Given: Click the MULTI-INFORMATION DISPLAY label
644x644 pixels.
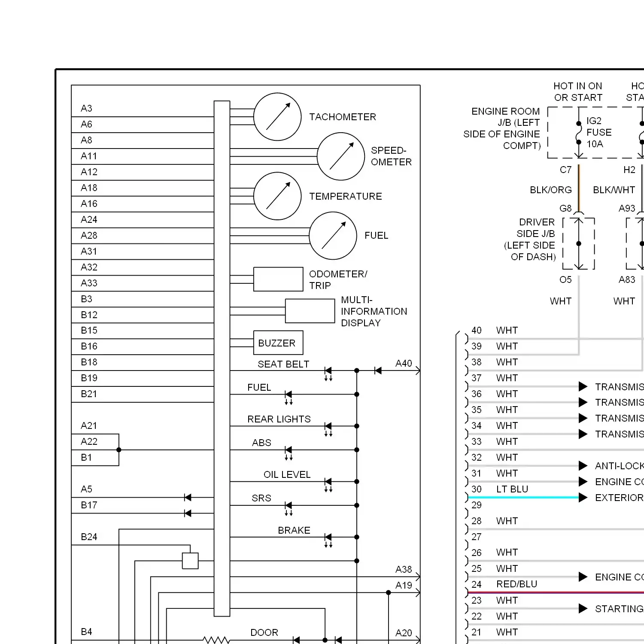Looking at the screenshot, I should 374,311.
